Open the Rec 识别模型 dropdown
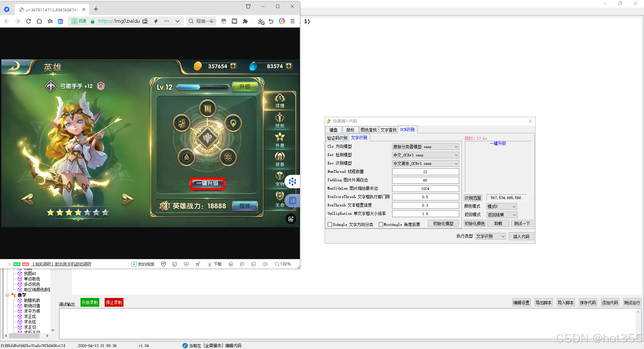 coord(425,163)
